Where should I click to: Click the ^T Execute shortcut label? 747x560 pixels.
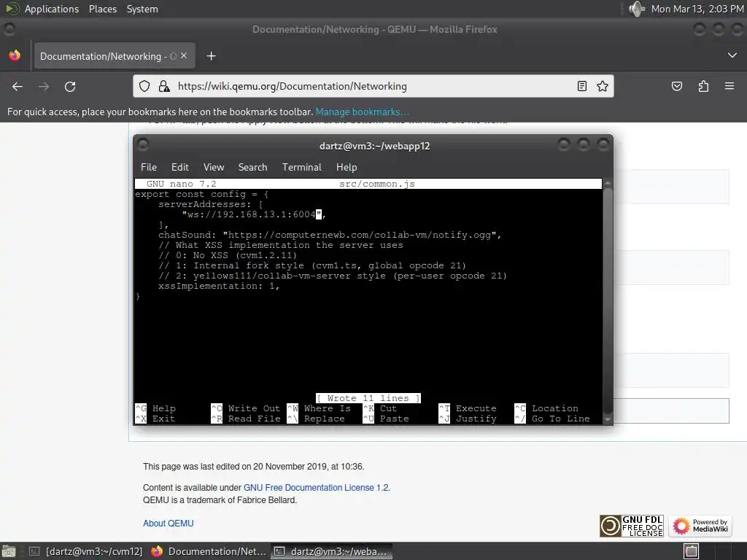(x=468, y=408)
